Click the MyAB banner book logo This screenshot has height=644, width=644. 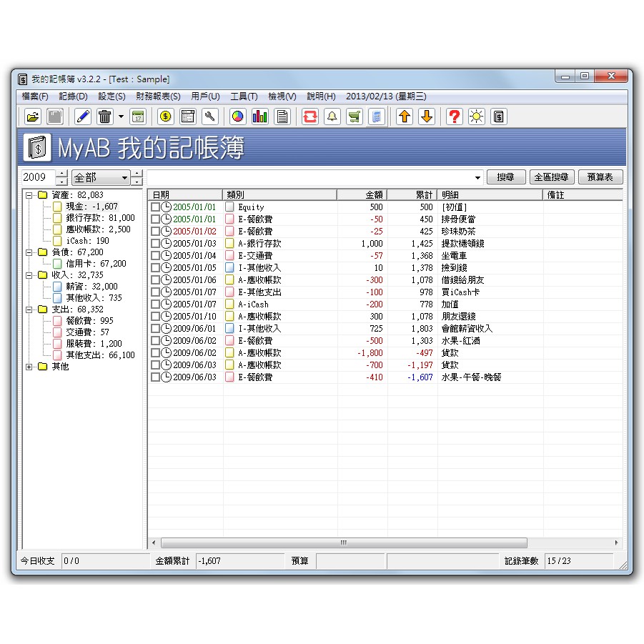[x=37, y=147]
